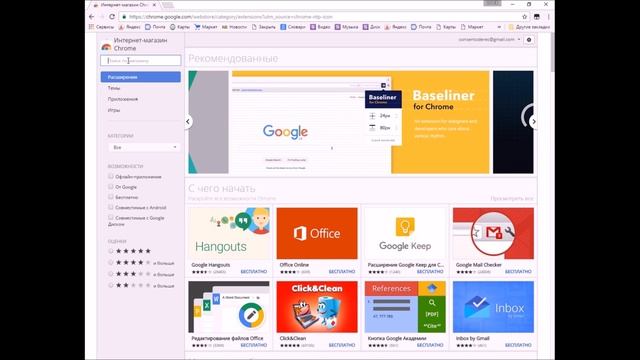640x360 pixels.
Task: Click БЕСПЛАТНО under Office Online
Action: click(x=342, y=271)
